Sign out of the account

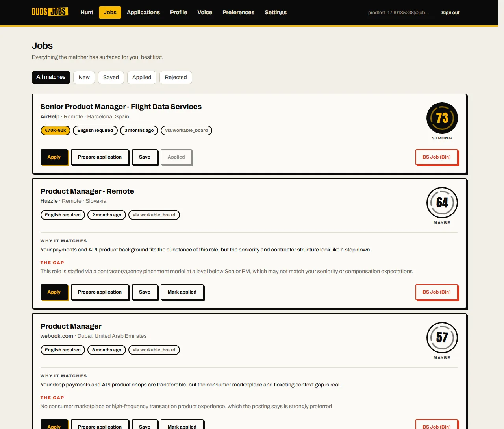[x=450, y=13]
